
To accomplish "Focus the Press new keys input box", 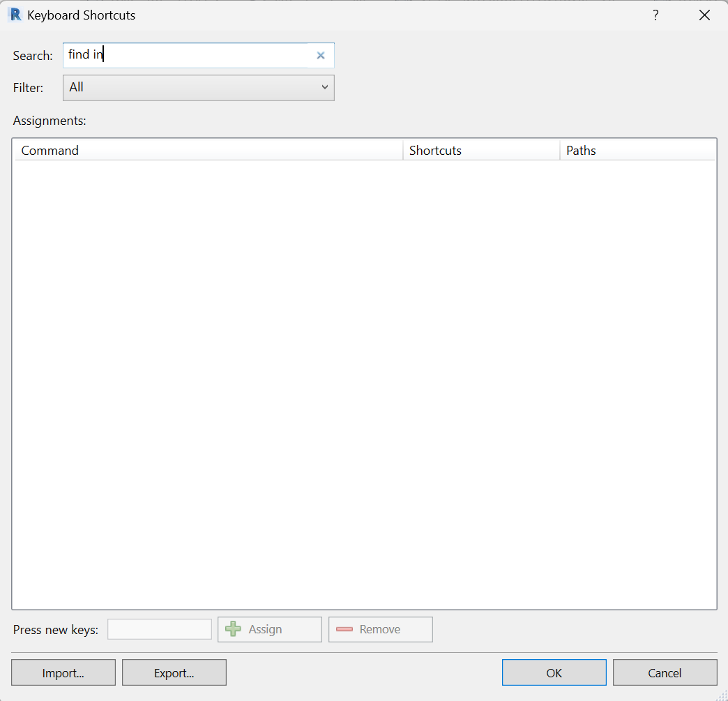I will [159, 628].
